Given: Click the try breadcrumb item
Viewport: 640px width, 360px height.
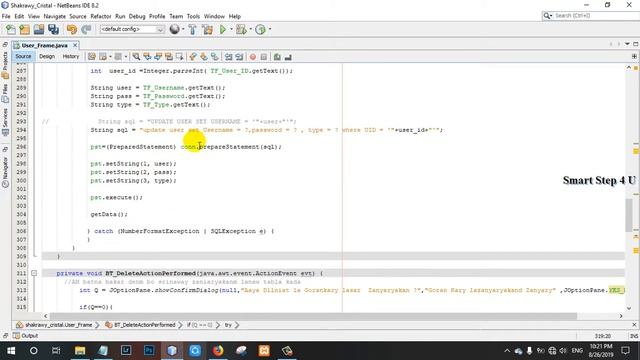Looking at the screenshot, I should pyautogui.click(x=228, y=325).
